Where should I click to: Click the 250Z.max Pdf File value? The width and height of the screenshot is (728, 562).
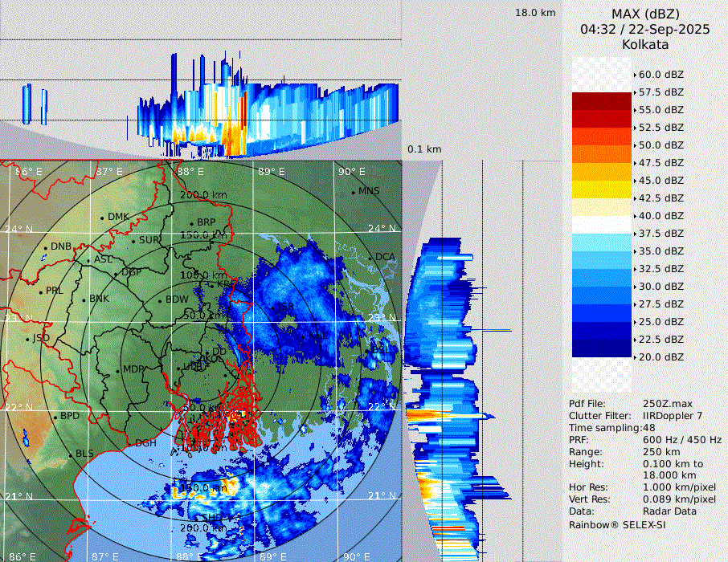tap(664, 403)
